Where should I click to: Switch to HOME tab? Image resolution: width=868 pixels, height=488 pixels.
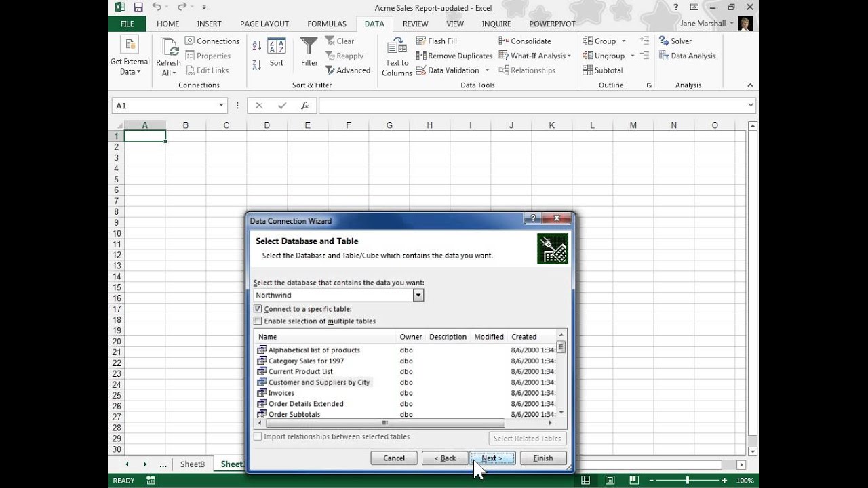point(168,24)
